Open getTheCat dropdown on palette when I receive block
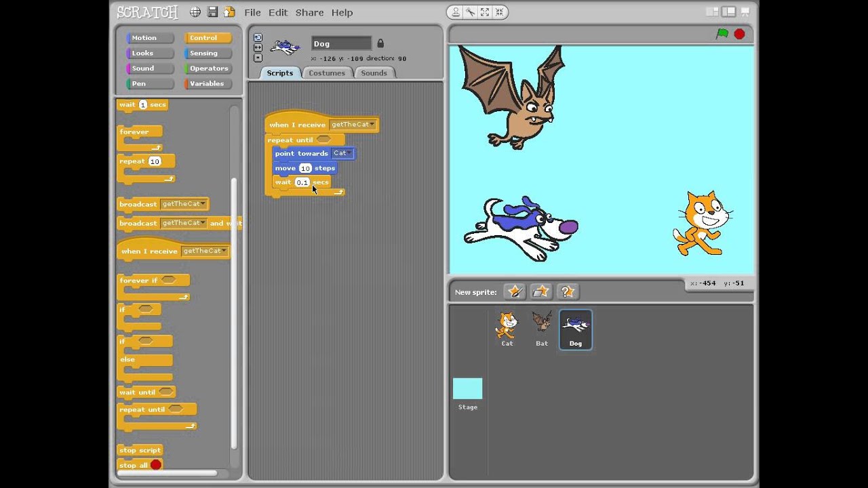 pos(205,251)
